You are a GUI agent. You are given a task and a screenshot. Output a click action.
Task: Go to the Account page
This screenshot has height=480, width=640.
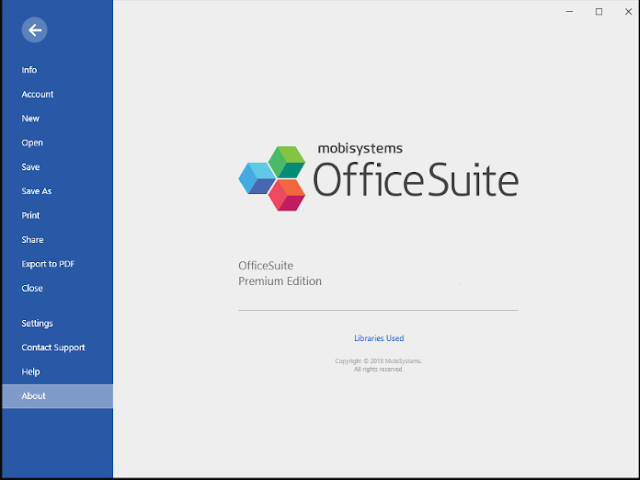[37, 94]
